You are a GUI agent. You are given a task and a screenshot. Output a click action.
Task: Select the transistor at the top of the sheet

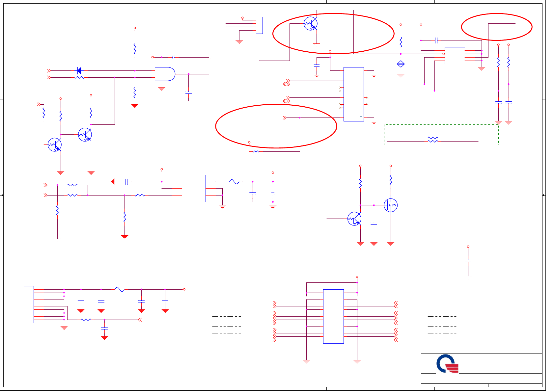pos(311,24)
